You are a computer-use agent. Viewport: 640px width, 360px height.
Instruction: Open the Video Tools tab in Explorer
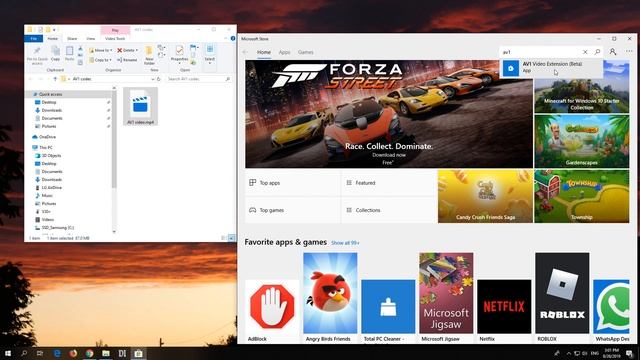pyautogui.click(x=115, y=38)
